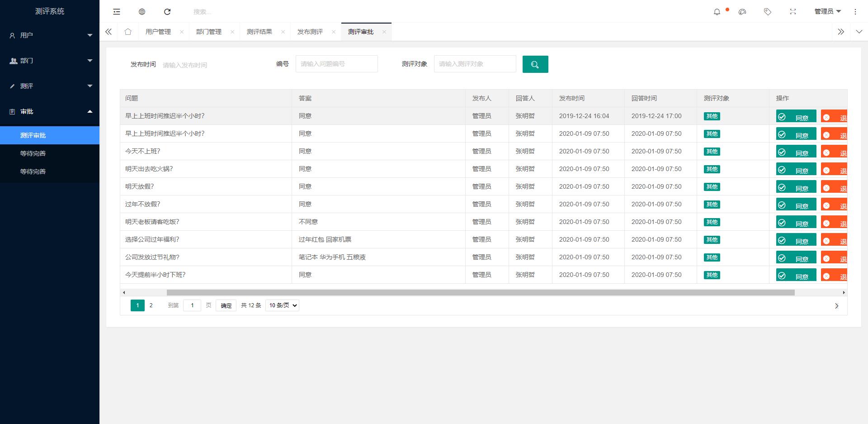Viewport: 868px width, 424px height.
Task: Switch to the 用户管理 tab
Action: 158,32
